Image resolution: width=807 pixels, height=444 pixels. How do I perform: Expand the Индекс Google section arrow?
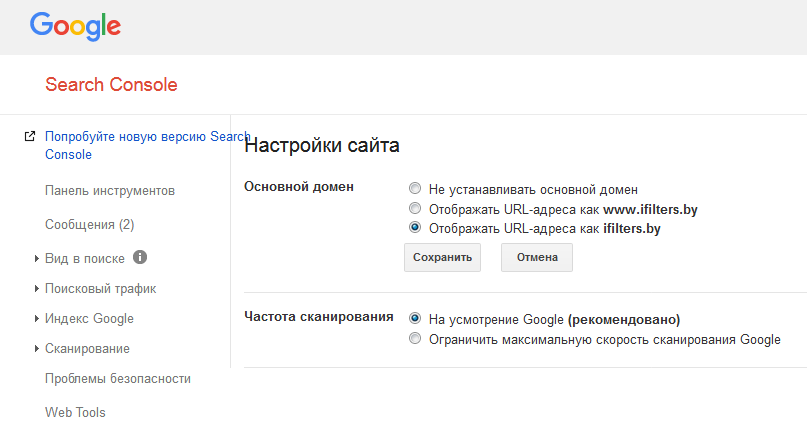click(37, 318)
